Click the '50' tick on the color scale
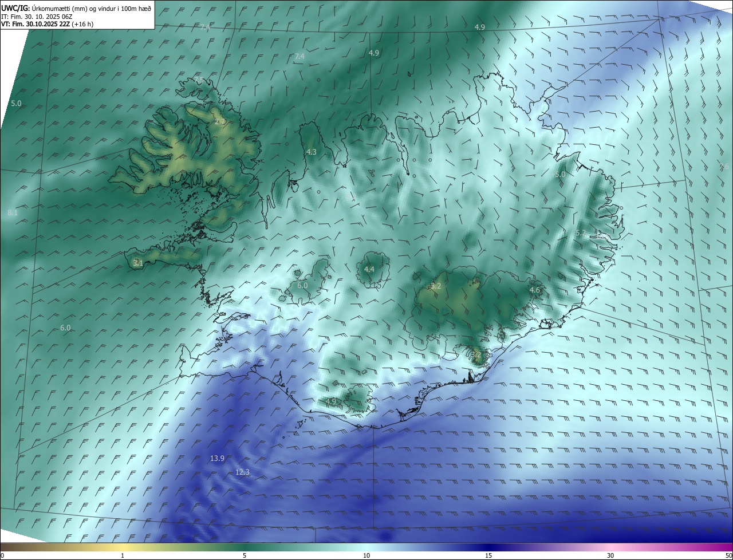The image size is (733, 560). [728, 555]
